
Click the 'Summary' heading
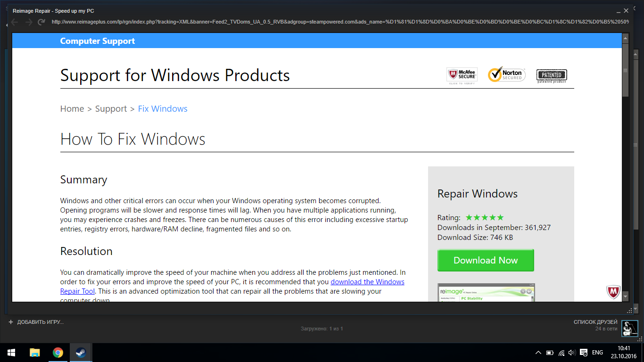[84, 180]
